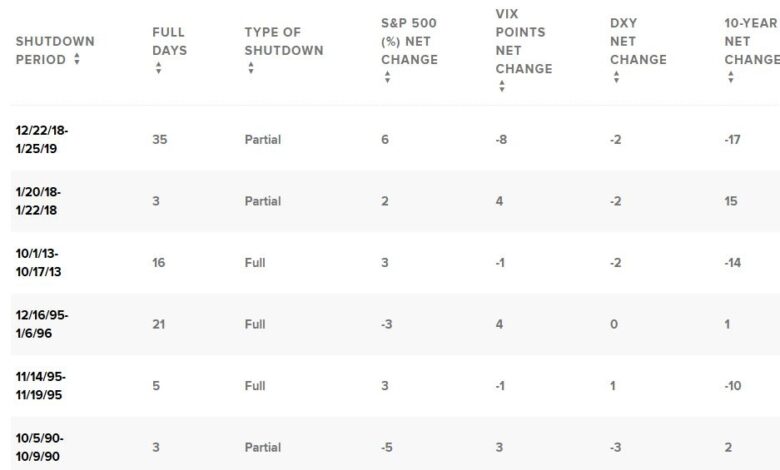Image resolution: width=780 pixels, height=470 pixels.
Task: Sort by Full Days using arrow icon
Action: (157, 69)
